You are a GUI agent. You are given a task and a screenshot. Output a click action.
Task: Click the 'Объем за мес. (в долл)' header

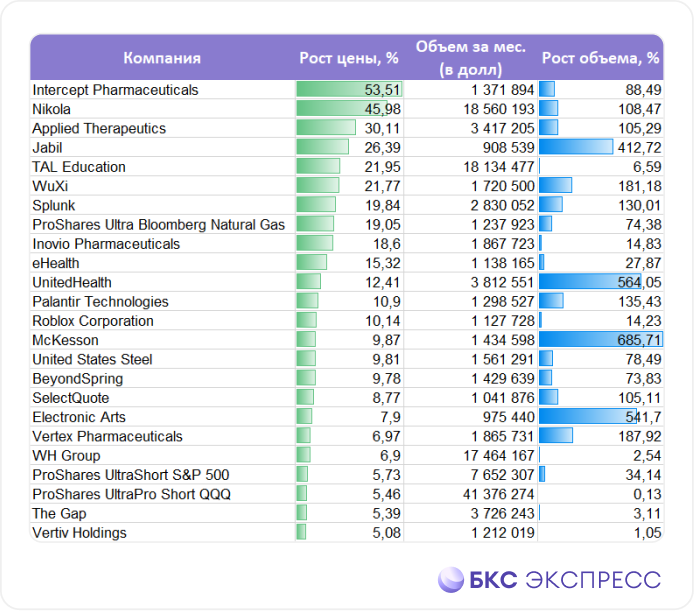470,58
